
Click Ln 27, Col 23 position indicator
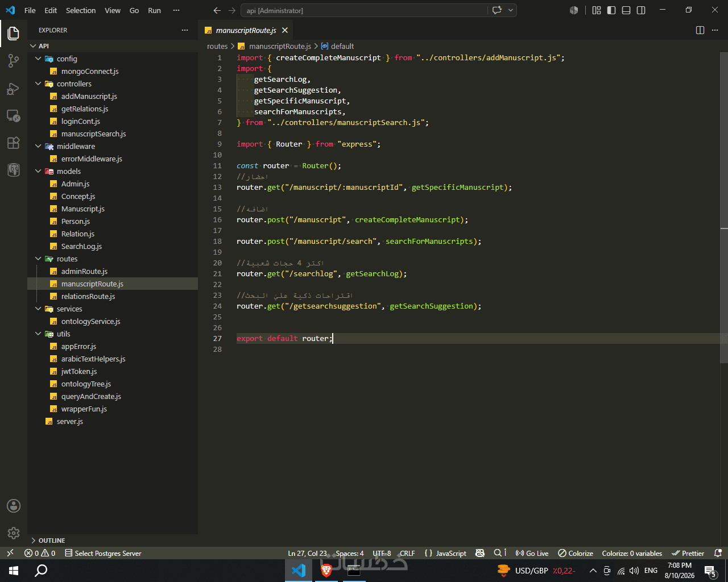tap(307, 553)
